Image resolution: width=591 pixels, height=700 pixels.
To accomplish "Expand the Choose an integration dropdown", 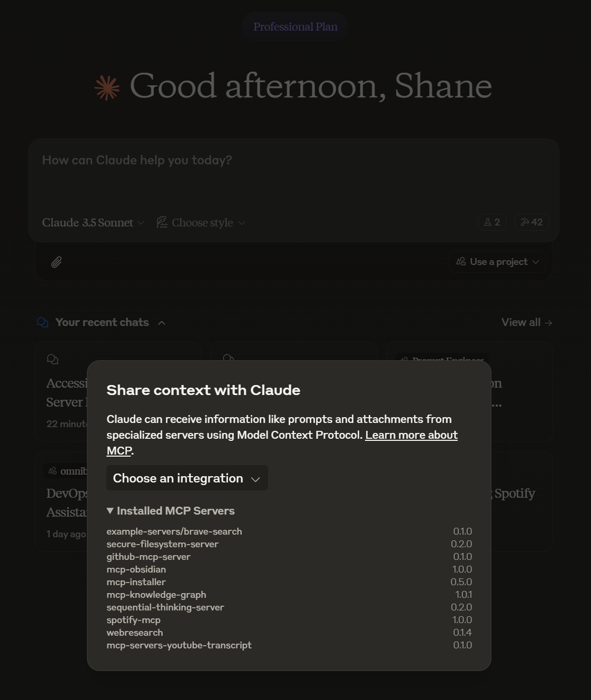I will click(x=187, y=478).
